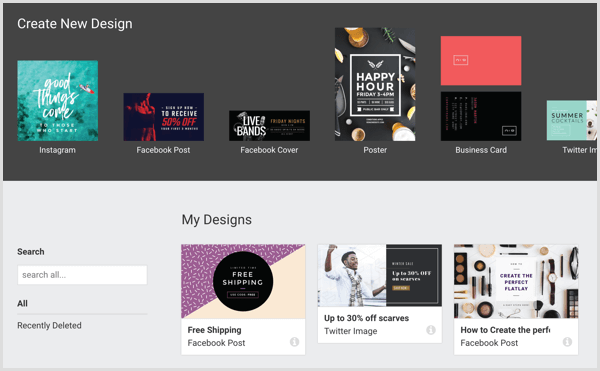Show info for the perfect flatlay design

pos(567,342)
